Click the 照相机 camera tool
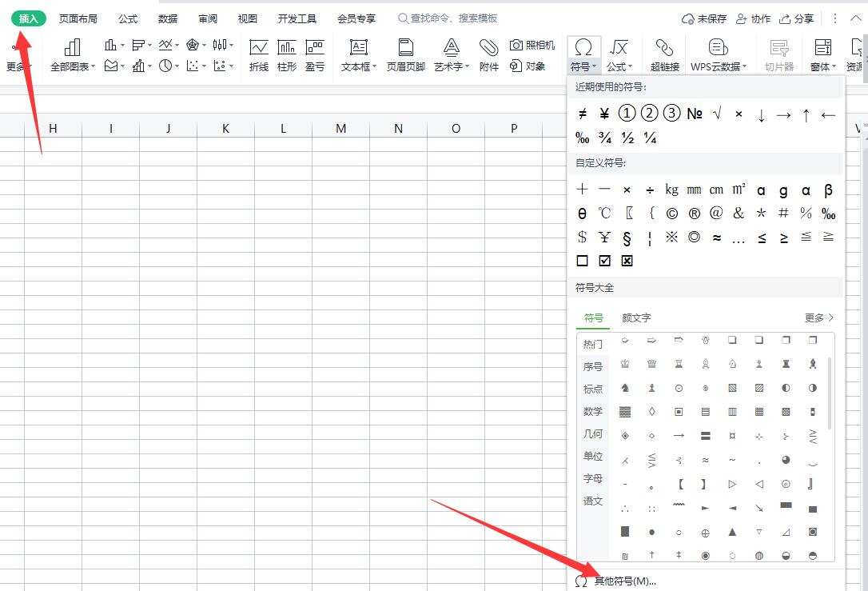Screen dimensions: 868x591 point(532,46)
